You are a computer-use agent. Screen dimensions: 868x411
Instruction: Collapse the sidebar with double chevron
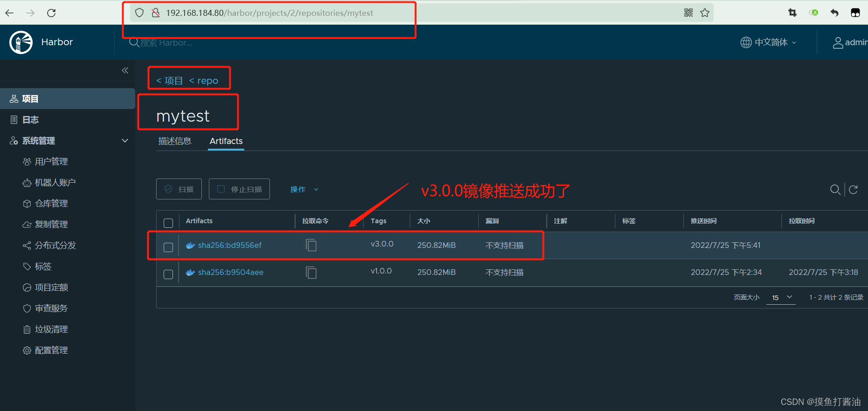click(x=125, y=70)
